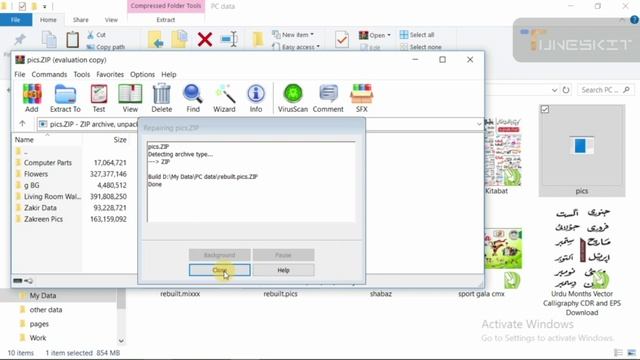Select My Data in navigation tree

pos(42,296)
